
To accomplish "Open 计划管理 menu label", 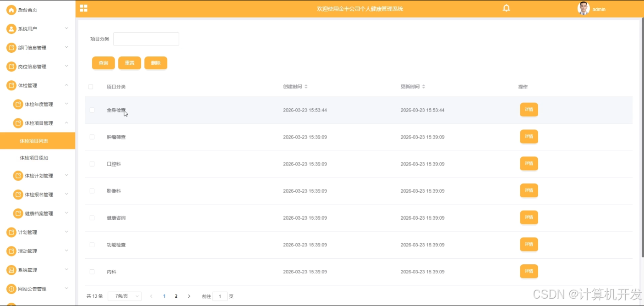I will 27,233.
